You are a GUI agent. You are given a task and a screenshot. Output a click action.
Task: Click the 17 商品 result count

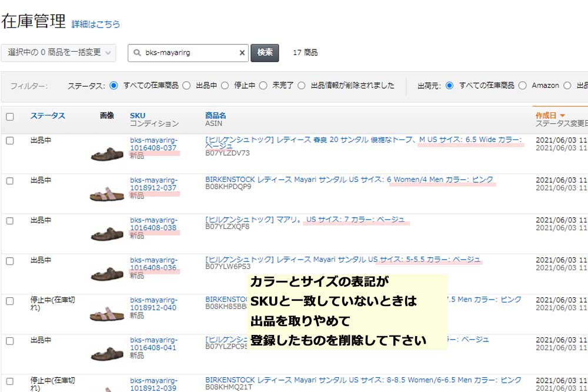click(x=305, y=52)
